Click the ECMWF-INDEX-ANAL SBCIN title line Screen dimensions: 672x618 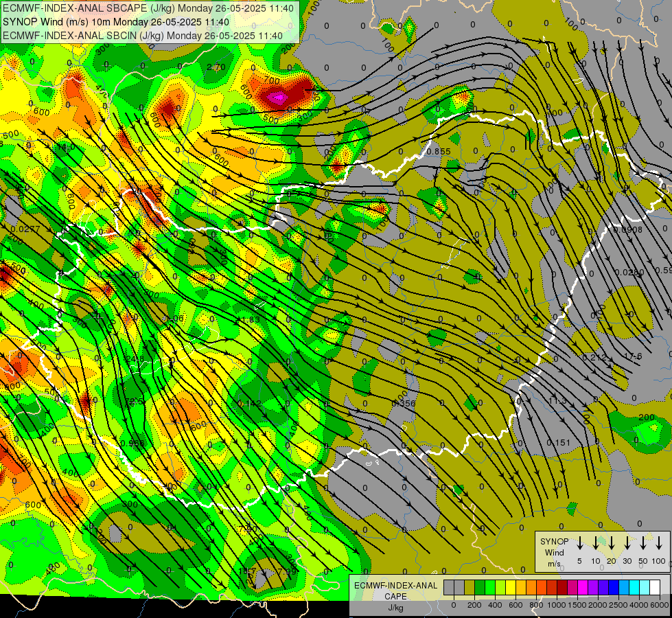143,36
